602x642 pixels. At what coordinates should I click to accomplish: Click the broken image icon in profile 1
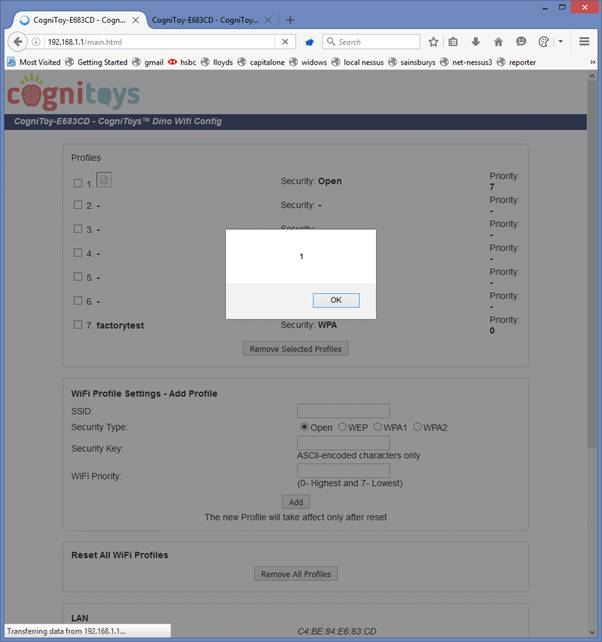click(x=104, y=180)
